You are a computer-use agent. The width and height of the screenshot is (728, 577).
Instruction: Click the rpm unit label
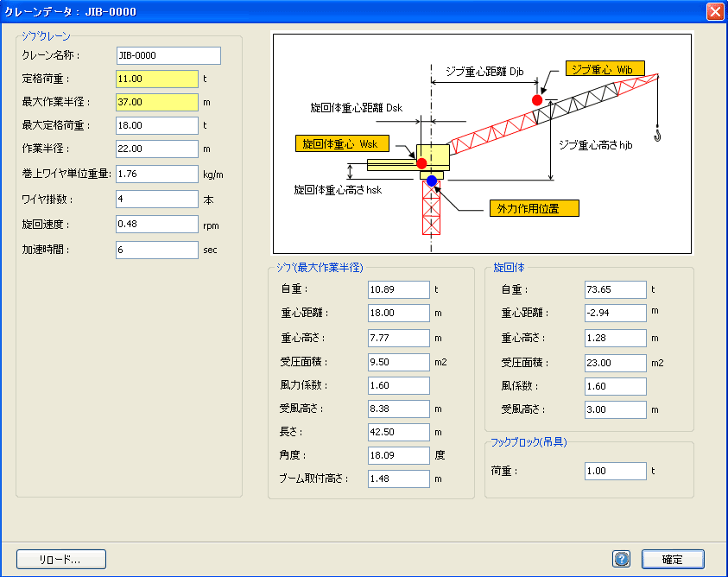pos(211,225)
